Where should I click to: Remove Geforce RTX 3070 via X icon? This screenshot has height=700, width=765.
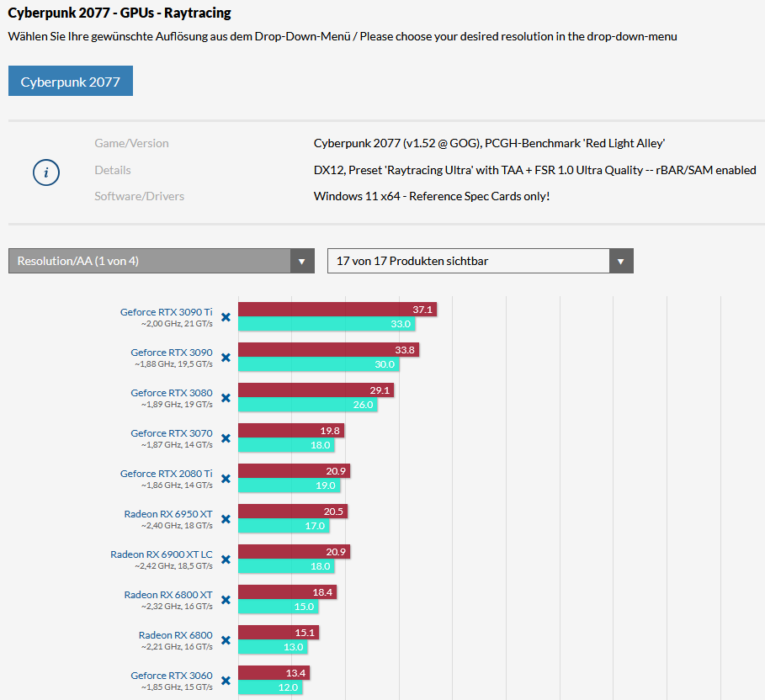tap(226, 438)
